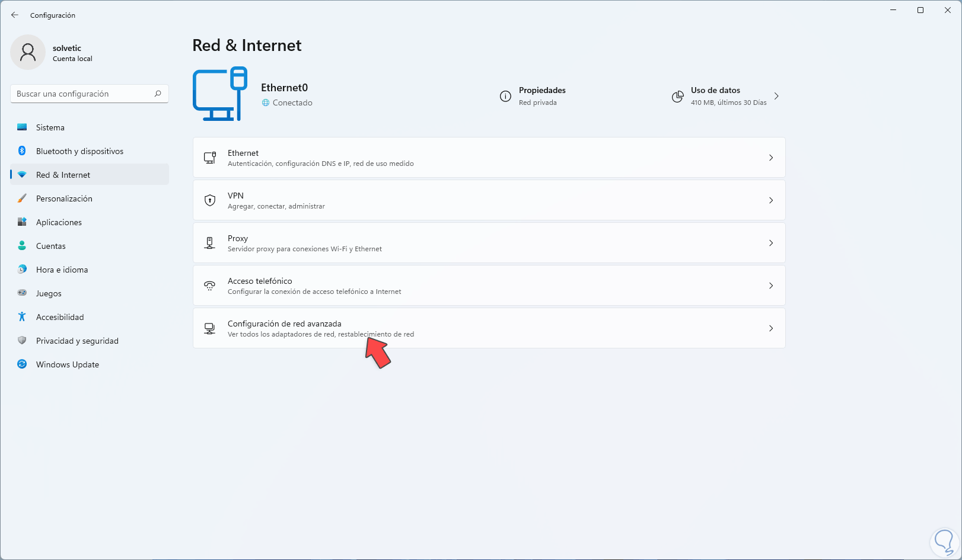Click the search magnifier icon
962x560 pixels.
point(158,94)
